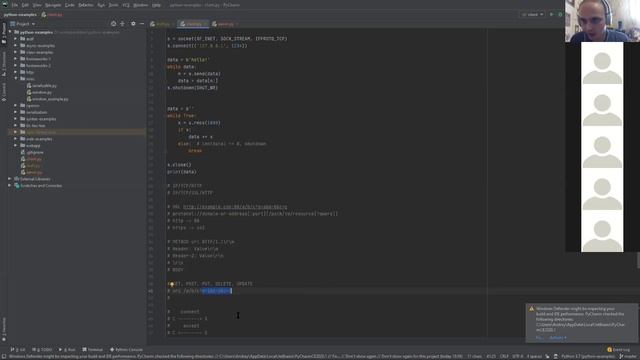The image size is (640, 360).
Task: Click the speaker's webcam video thumbnail
Action: pyautogui.click(x=602, y=21)
